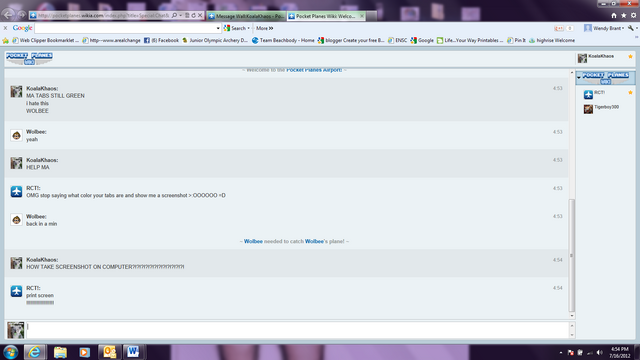
Task: Click the refresh icon in address bar
Action: pos(193,16)
